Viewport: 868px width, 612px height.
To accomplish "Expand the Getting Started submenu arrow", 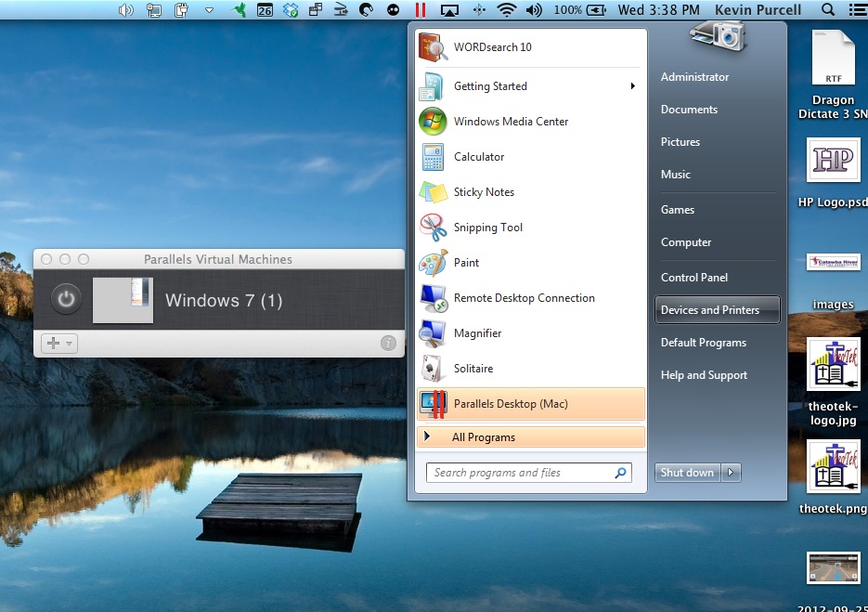I will (632, 85).
